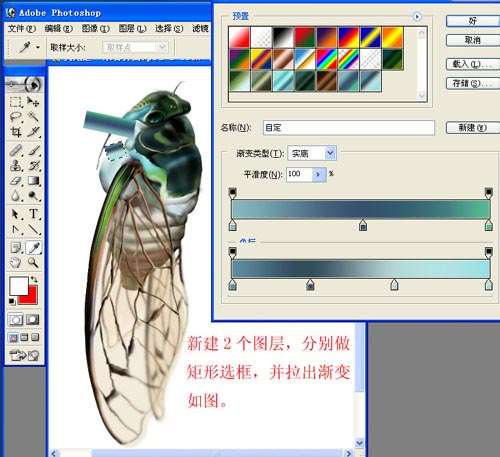Select the Rectangular Marquee tool
Viewport: 500px width, 457px height.
coord(15,102)
